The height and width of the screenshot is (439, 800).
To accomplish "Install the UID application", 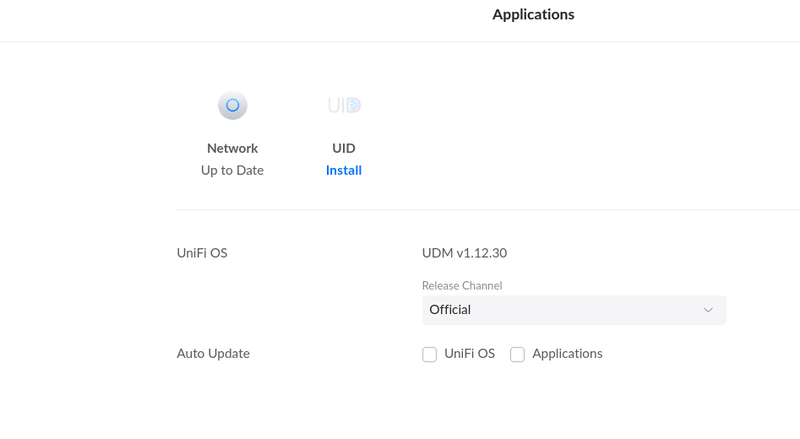I will click(x=344, y=170).
